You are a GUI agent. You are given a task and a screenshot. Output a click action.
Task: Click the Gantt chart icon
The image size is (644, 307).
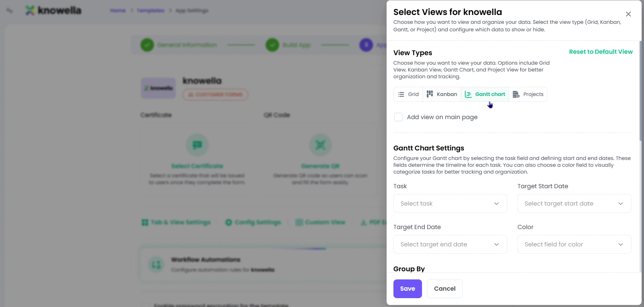tap(468, 94)
